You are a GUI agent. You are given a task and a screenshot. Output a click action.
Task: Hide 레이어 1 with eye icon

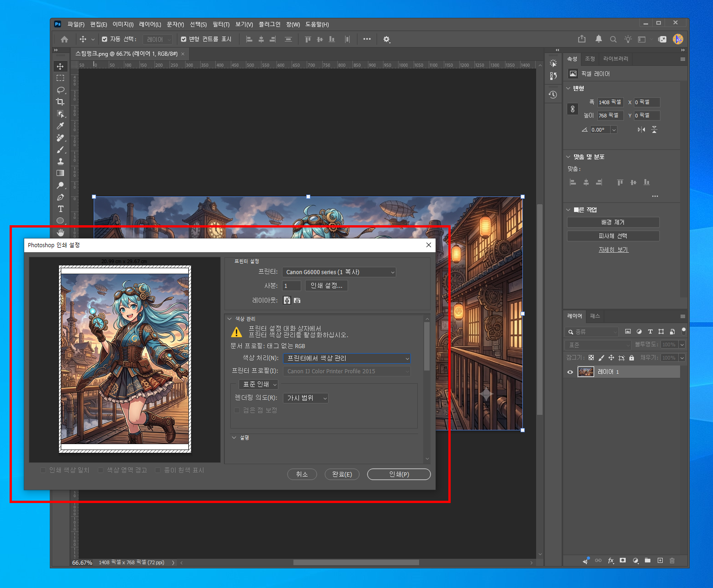pyautogui.click(x=570, y=372)
